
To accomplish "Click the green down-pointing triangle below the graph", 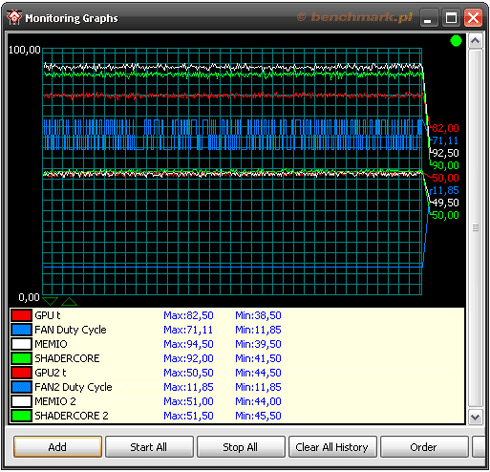I will click(x=50, y=301).
